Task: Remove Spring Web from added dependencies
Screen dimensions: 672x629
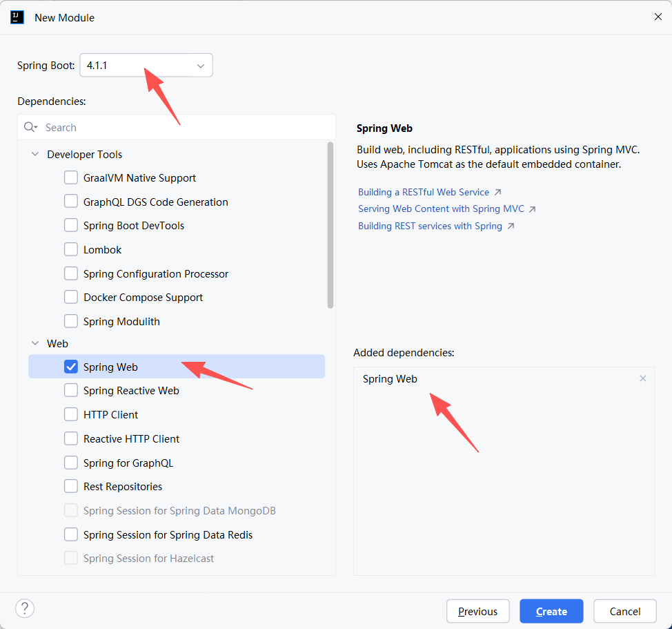Action: point(642,378)
